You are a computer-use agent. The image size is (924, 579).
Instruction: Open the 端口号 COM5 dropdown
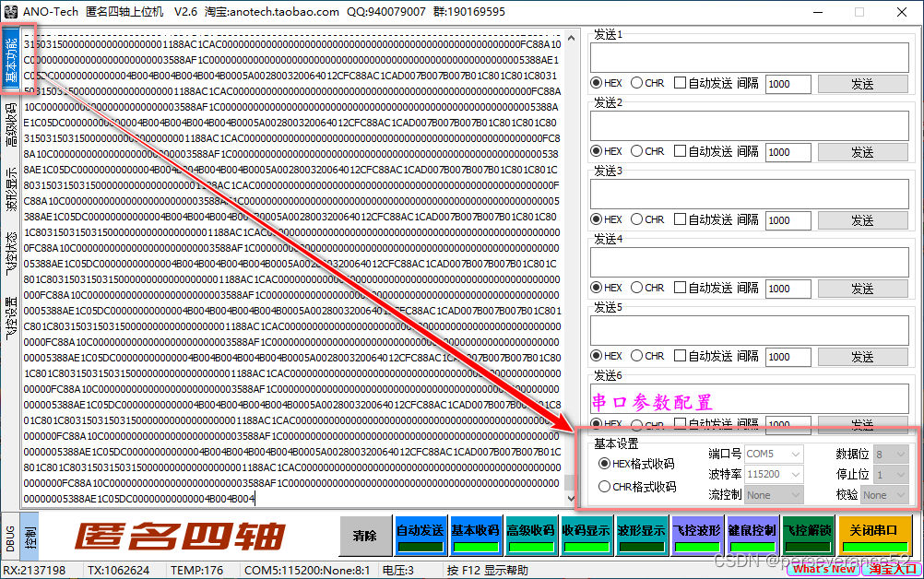click(773, 455)
